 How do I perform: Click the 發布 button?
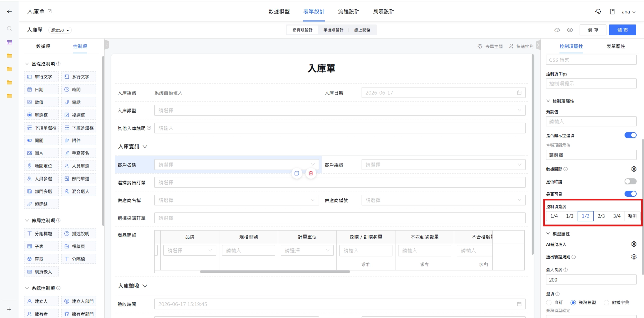tap(623, 30)
